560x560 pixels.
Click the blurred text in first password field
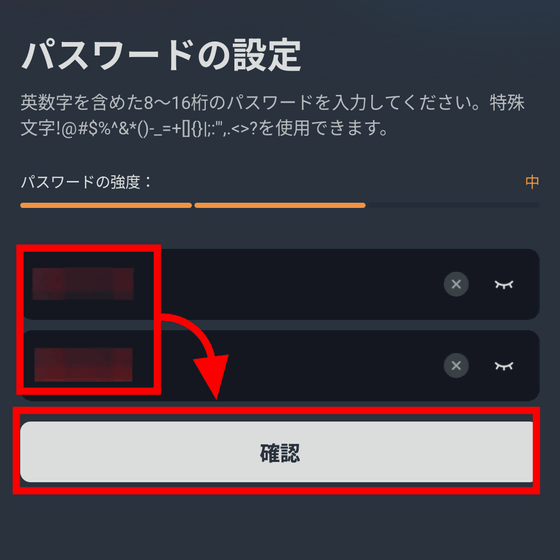pos(83,284)
